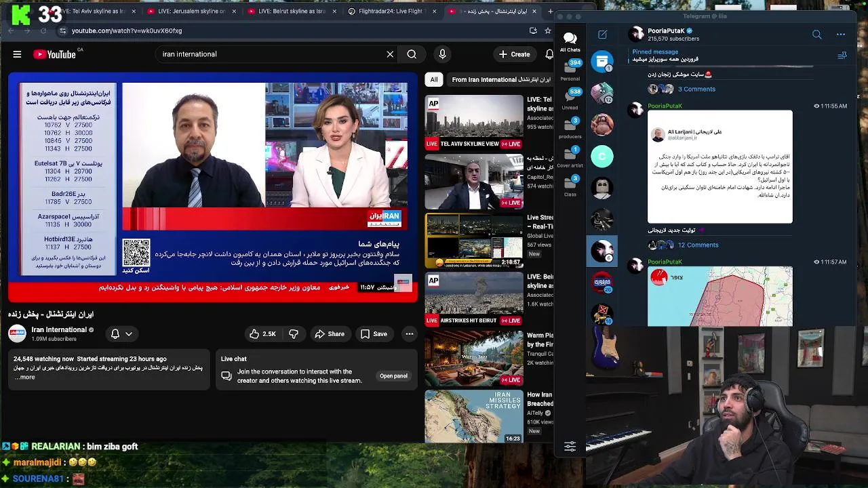This screenshot has width=868, height=488.
Task: Open the Capitol live stream thumbnail
Action: click(474, 182)
